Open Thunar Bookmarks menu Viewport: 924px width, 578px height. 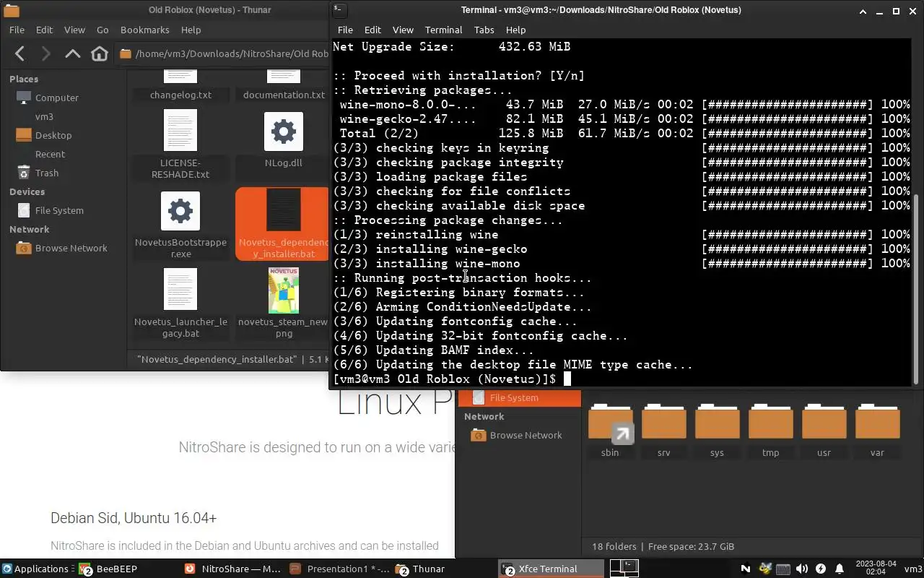[x=144, y=30]
